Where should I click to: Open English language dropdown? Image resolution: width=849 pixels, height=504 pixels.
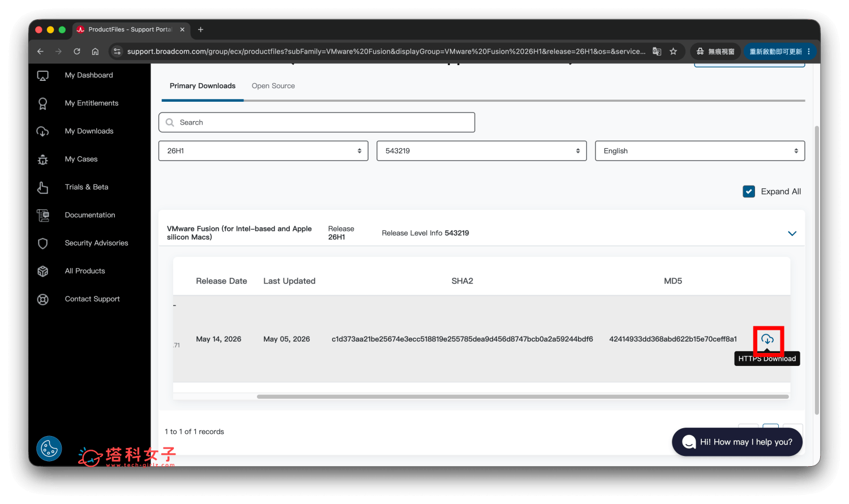click(700, 151)
